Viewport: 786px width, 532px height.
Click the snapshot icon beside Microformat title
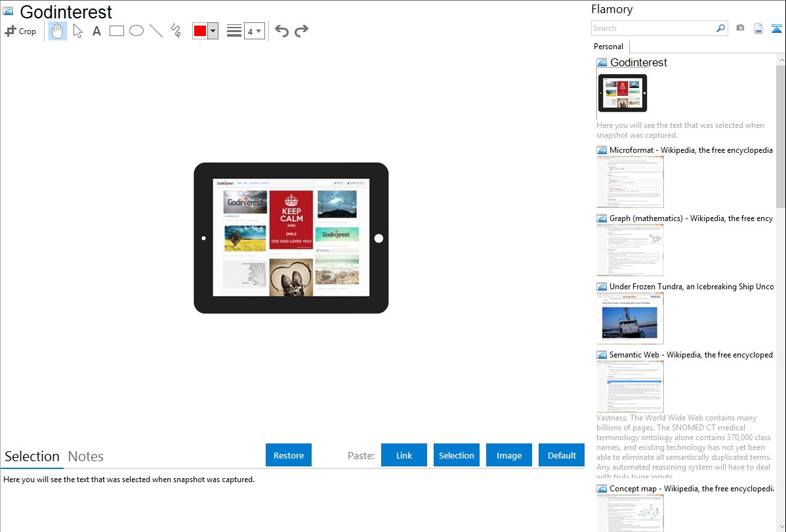pos(602,150)
